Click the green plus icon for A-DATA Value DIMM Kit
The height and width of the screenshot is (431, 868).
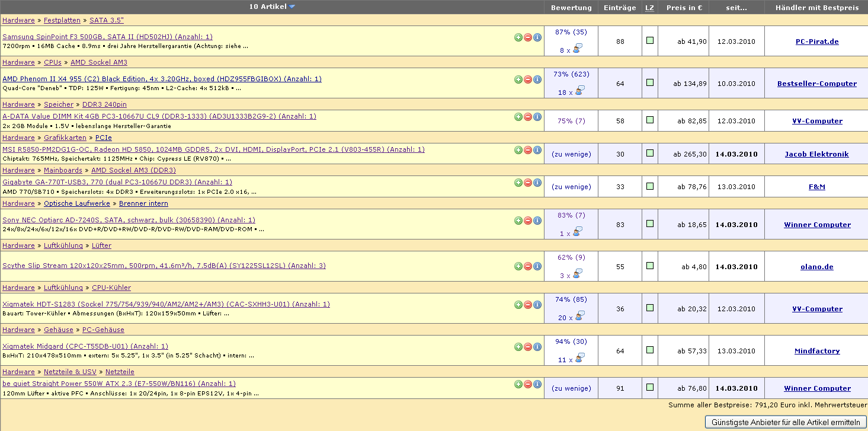coord(518,117)
